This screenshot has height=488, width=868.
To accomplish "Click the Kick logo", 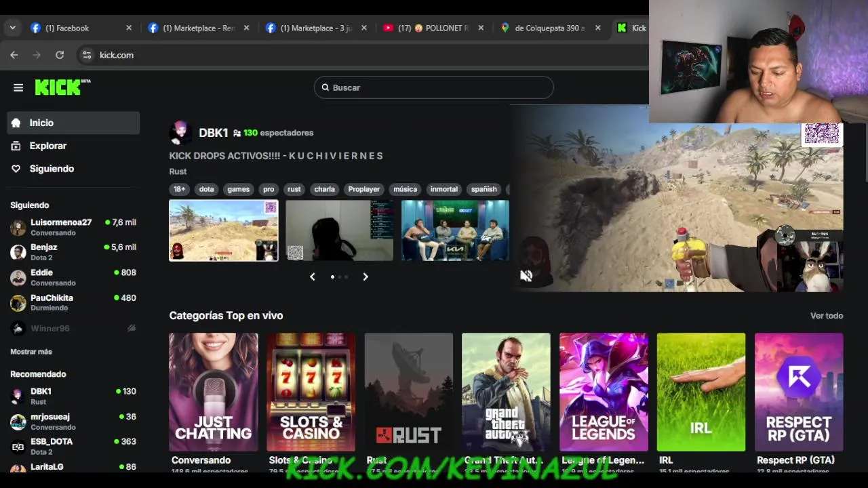I will click(62, 87).
